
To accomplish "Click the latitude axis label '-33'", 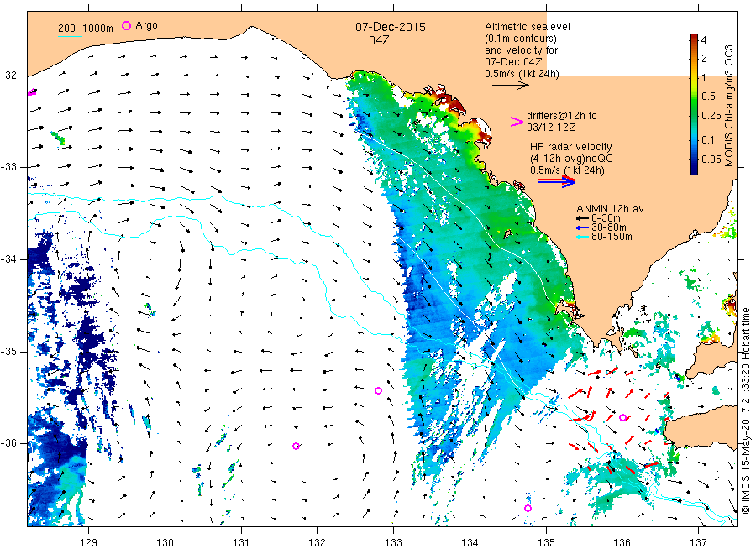I will (x=8, y=167).
